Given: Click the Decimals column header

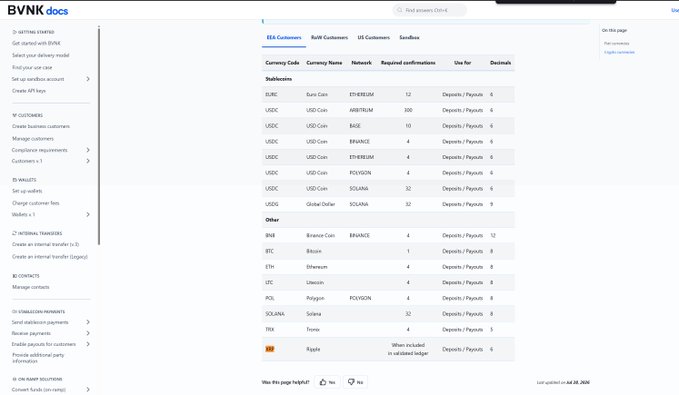Looking at the screenshot, I should [501, 63].
